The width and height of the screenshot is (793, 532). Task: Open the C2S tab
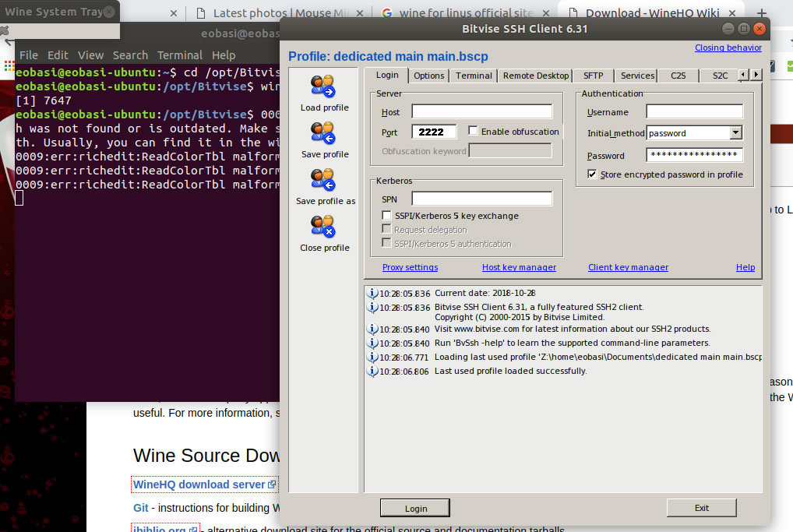tap(678, 76)
